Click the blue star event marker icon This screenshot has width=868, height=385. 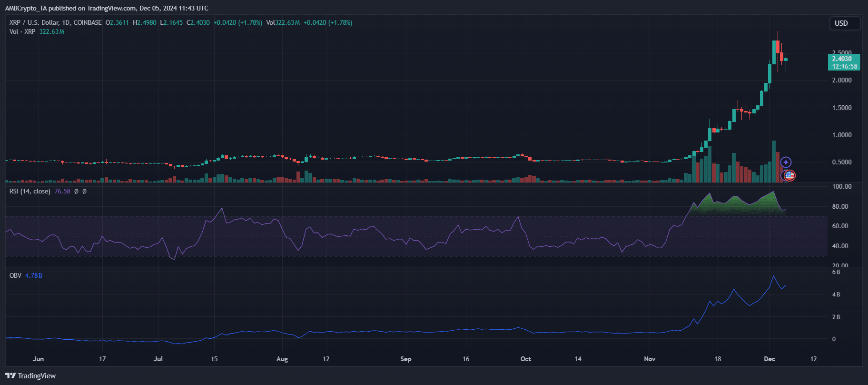pyautogui.click(x=786, y=162)
